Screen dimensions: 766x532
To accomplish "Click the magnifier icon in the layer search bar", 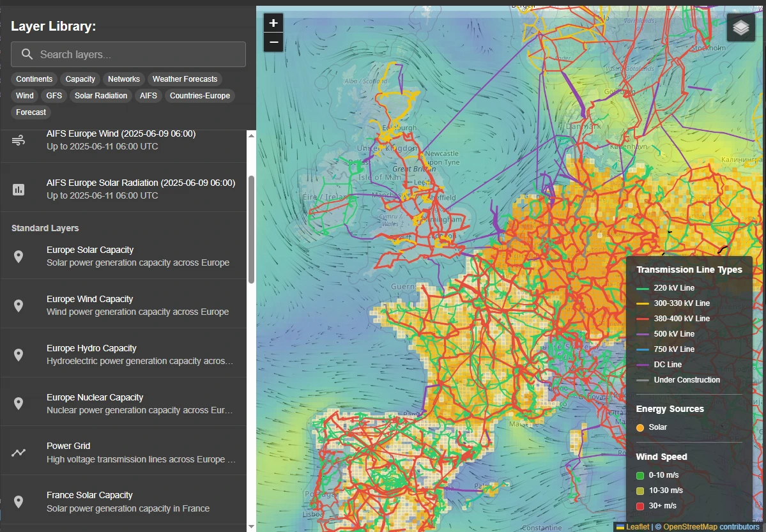I will (27, 54).
